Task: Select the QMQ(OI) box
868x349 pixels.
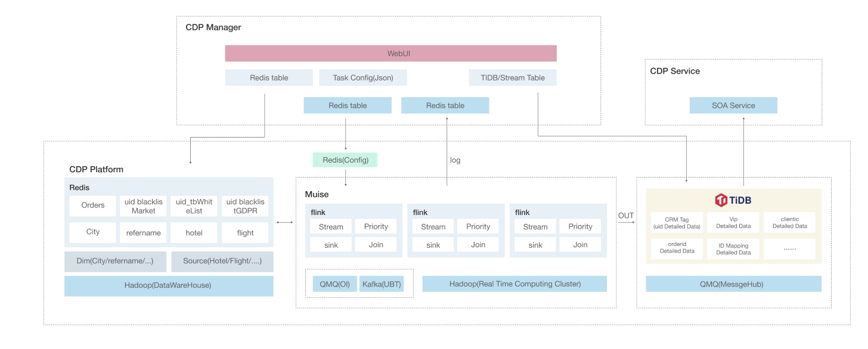Action: tap(334, 284)
